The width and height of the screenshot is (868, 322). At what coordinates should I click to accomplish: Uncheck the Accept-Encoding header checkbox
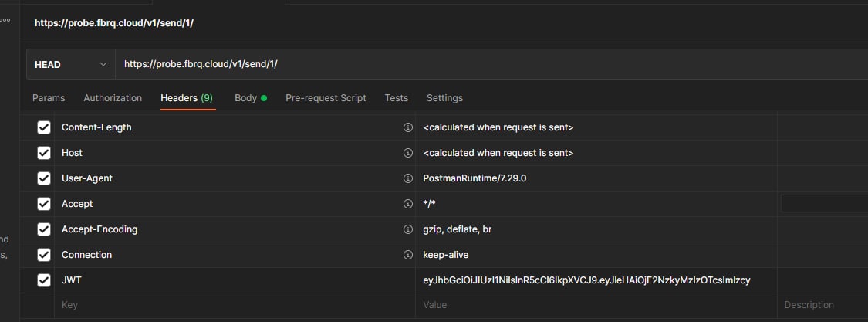[x=44, y=229]
